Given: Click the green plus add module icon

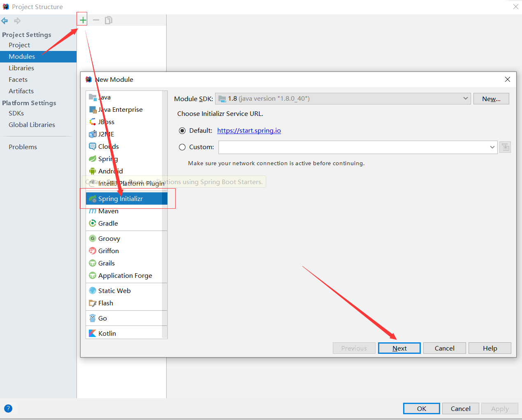Looking at the screenshot, I should (x=83, y=20).
